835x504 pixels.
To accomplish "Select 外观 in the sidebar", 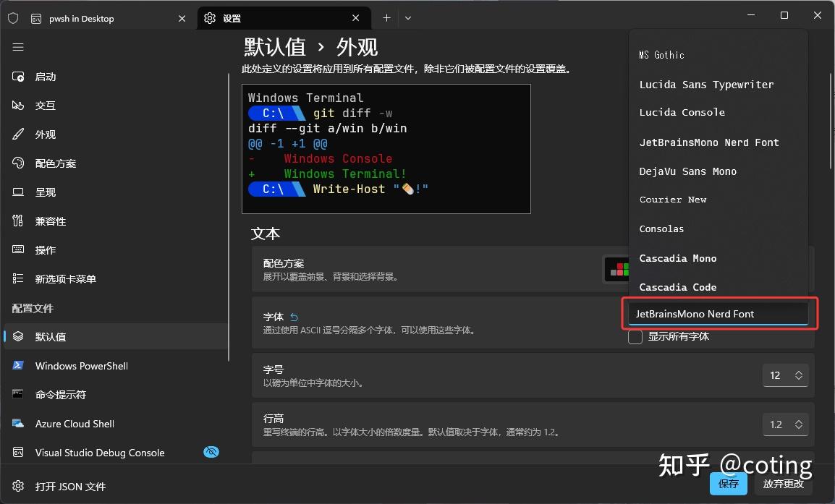I will 115,134.
